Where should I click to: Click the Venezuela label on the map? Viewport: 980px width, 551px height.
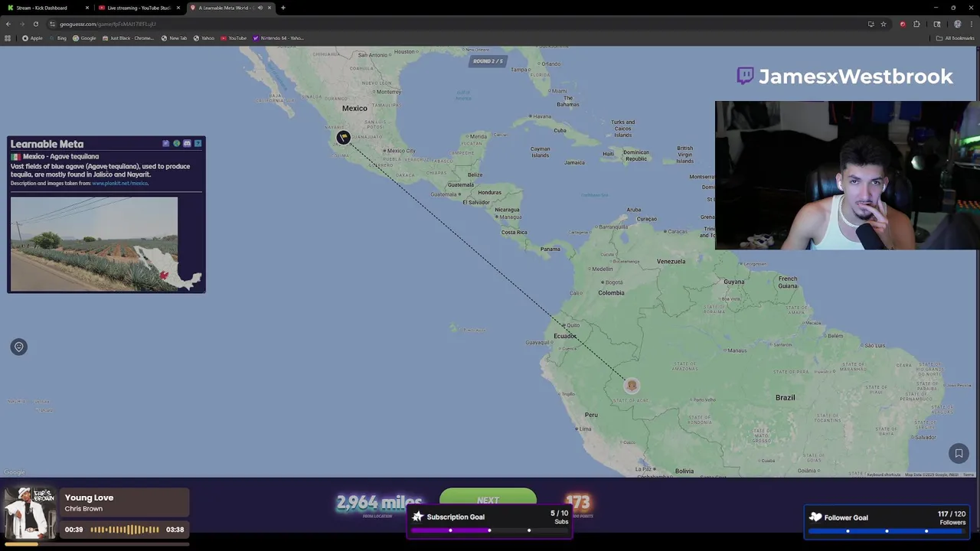click(671, 261)
